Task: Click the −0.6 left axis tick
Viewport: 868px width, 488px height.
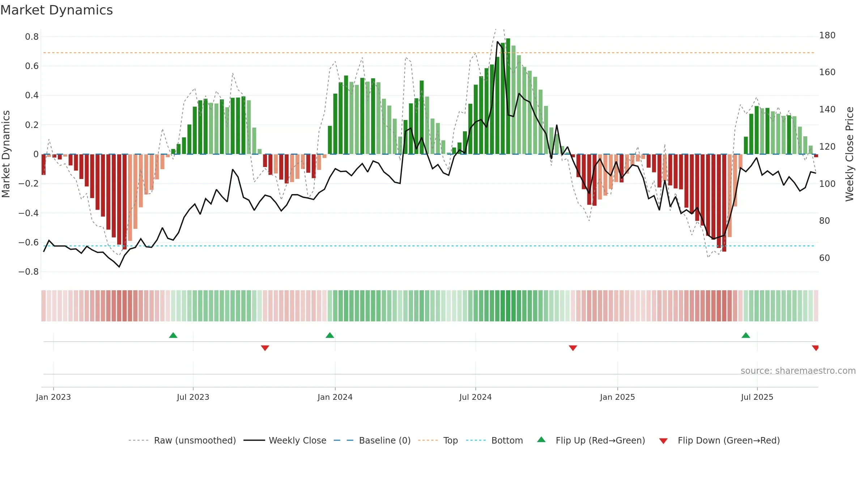Action: pos(29,242)
